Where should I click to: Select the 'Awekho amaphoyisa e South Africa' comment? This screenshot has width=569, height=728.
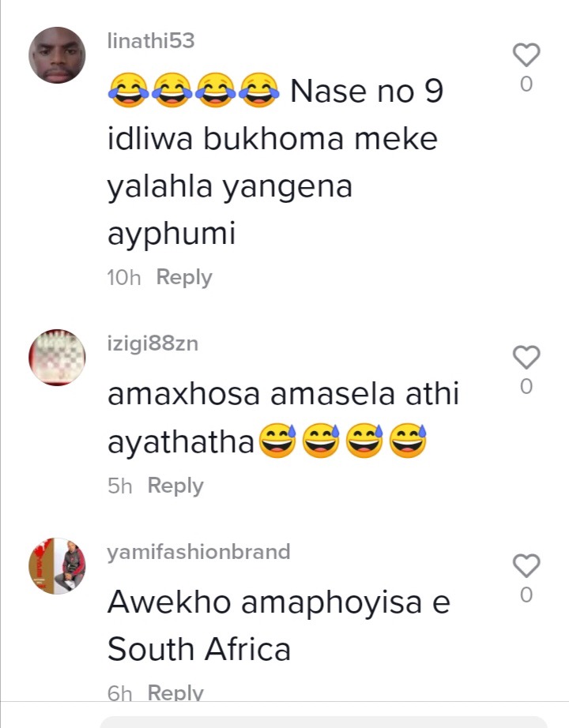coord(279,625)
